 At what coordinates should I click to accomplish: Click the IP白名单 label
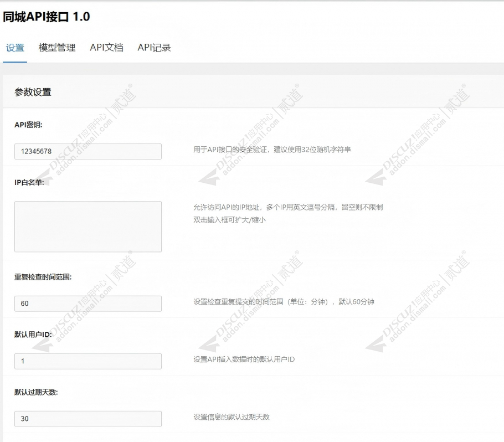pos(29,183)
